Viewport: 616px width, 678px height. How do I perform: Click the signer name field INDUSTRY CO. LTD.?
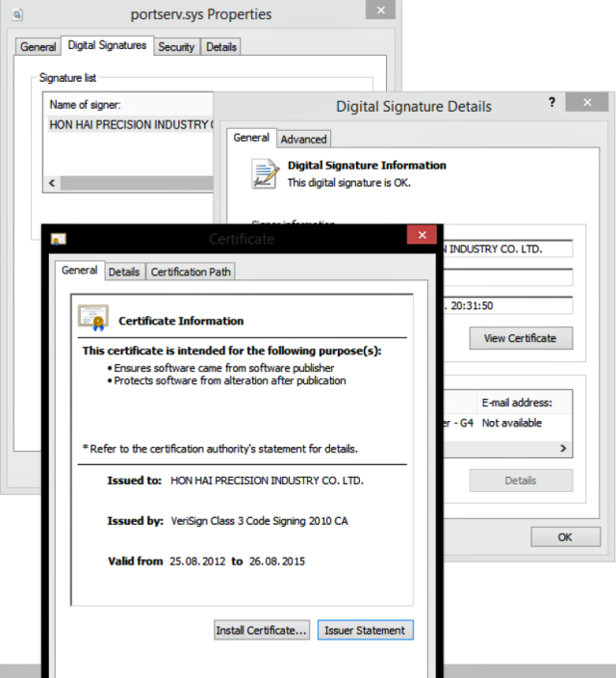[x=507, y=249]
